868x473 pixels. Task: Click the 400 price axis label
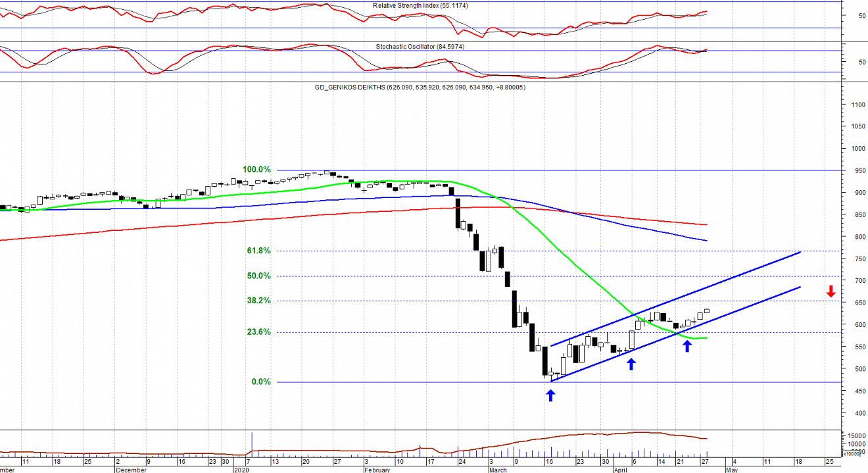click(855, 413)
